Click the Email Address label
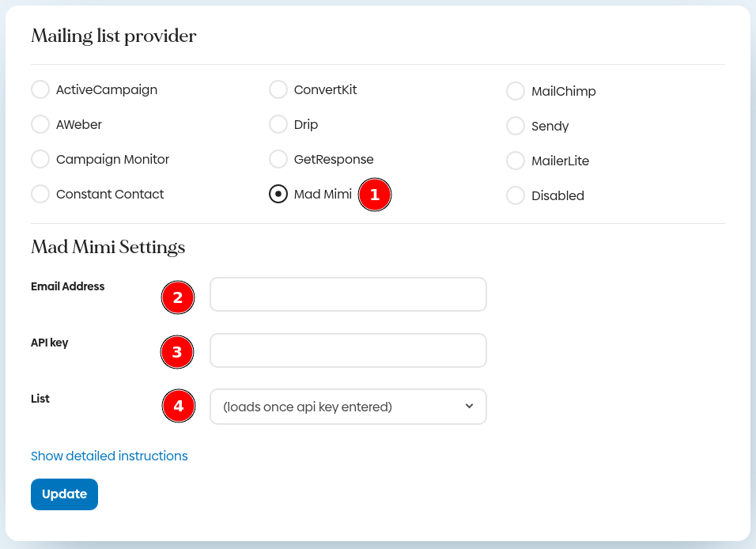This screenshot has height=549, width=756. point(67,286)
